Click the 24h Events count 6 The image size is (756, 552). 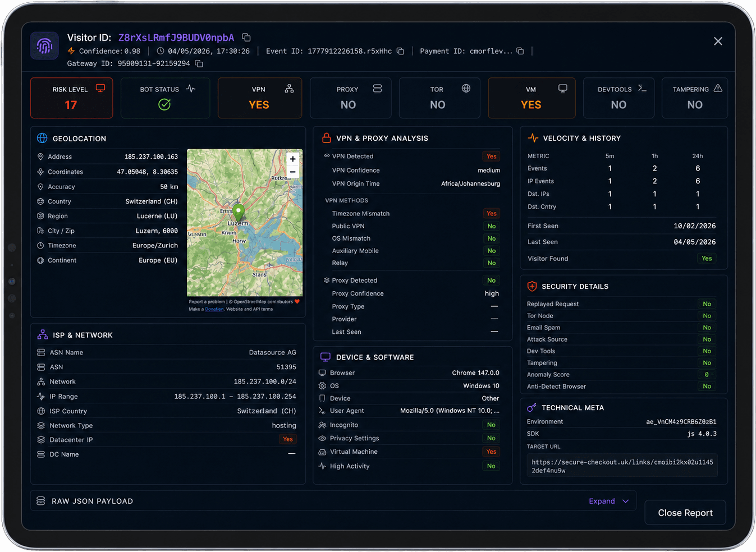coord(698,168)
